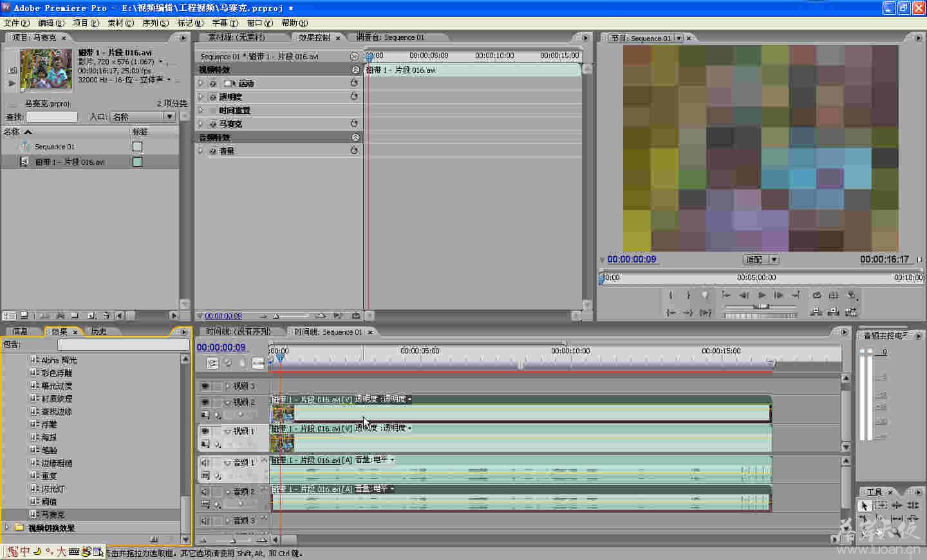This screenshot has height=560, width=927.
Task: Expand the 视频 3 track
Action: coord(227,386)
